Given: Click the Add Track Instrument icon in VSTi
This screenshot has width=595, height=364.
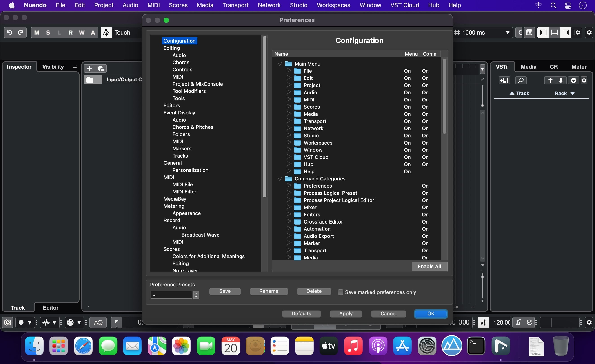Looking at the screenshot, I should tap(504, 80).
